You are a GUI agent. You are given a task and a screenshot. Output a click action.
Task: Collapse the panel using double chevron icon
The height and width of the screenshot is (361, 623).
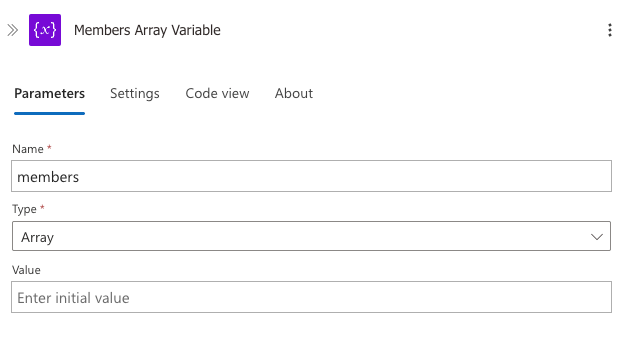click(x=13, y=30)
